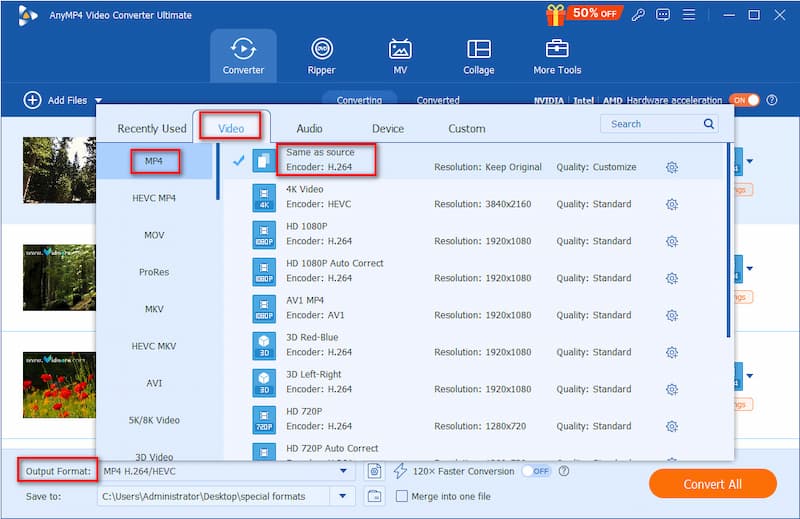Viewport: 800px width, 519px height.
Task: Click the hardware acceleration help icon
Action: point(772,100)
